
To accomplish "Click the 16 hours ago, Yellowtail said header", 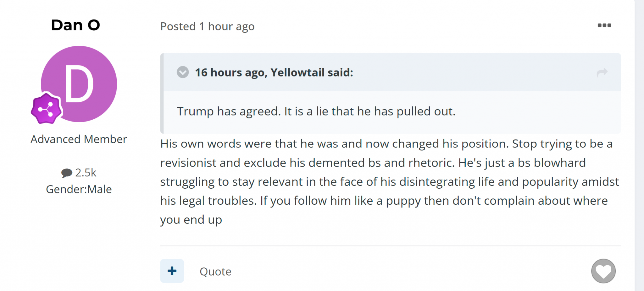I will click(274, 72).
